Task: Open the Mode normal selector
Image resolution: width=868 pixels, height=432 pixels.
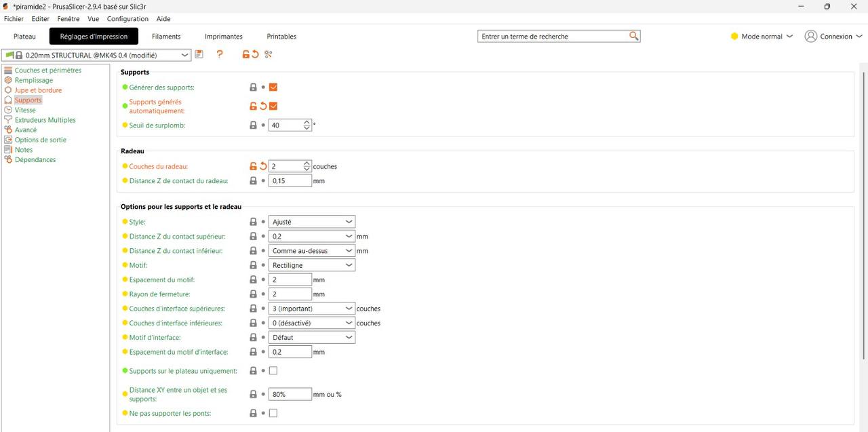Action: click(762, 37)
